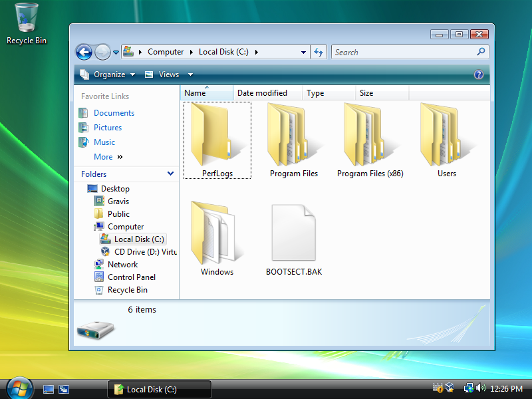Click the security alert tray icon
The width and height of the screenshot is (532, 399).
(438, 388)
